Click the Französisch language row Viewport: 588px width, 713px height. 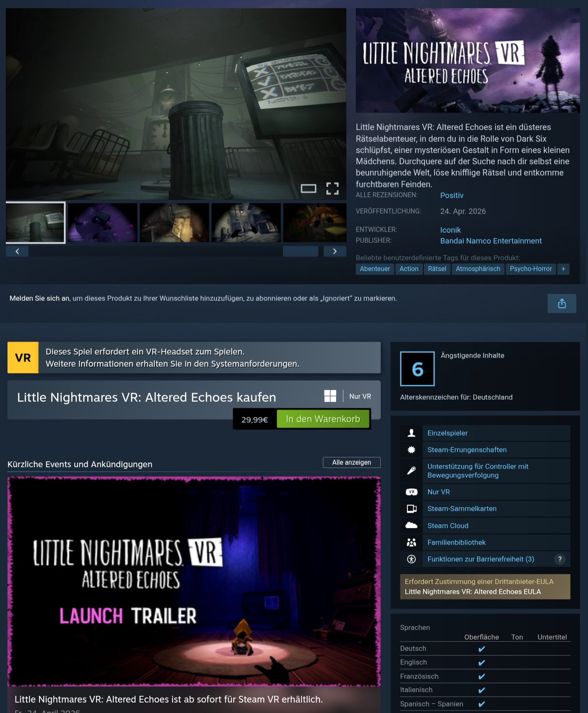pyautogui.click(x=485, y=676)
